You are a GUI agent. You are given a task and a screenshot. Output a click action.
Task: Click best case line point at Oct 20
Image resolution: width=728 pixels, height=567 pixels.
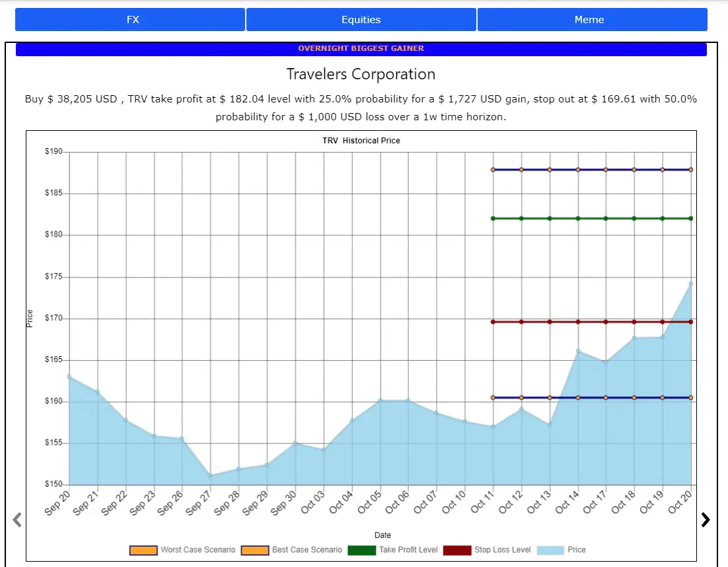tap(691, 170)
